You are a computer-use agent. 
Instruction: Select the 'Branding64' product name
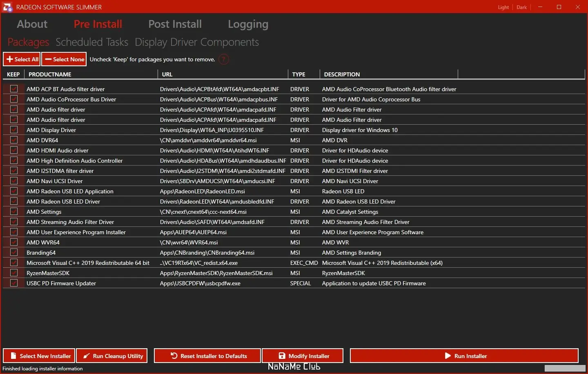41,253
